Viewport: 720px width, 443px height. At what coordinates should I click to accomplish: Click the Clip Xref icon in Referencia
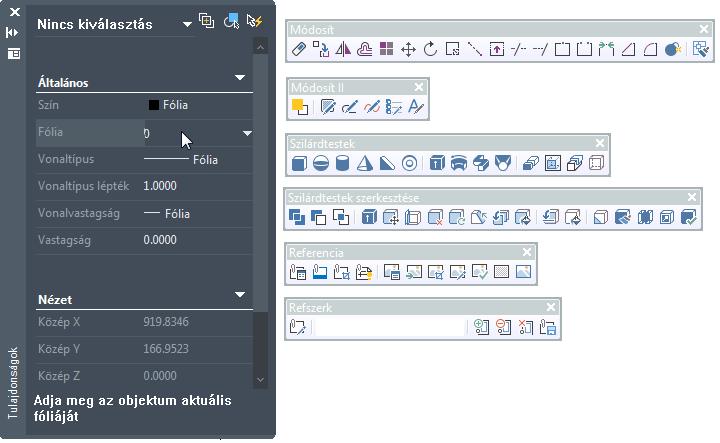pyautogui.click(x=342, y=272)
